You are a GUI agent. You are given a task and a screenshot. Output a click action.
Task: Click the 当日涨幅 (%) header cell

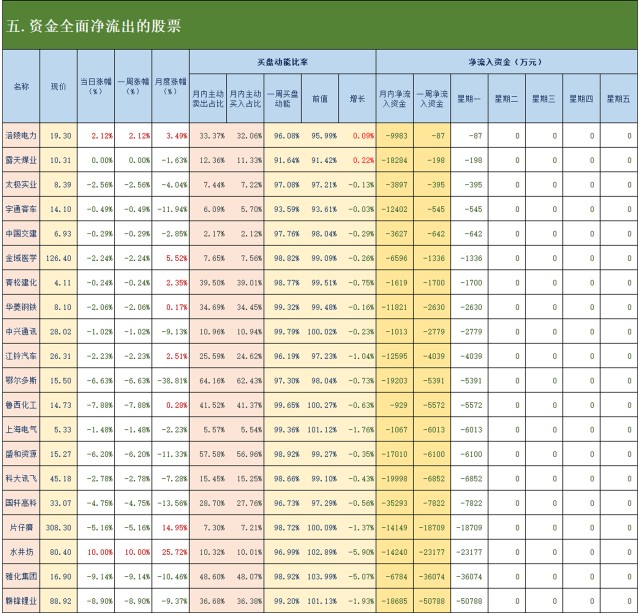click(x=97, y=86)
